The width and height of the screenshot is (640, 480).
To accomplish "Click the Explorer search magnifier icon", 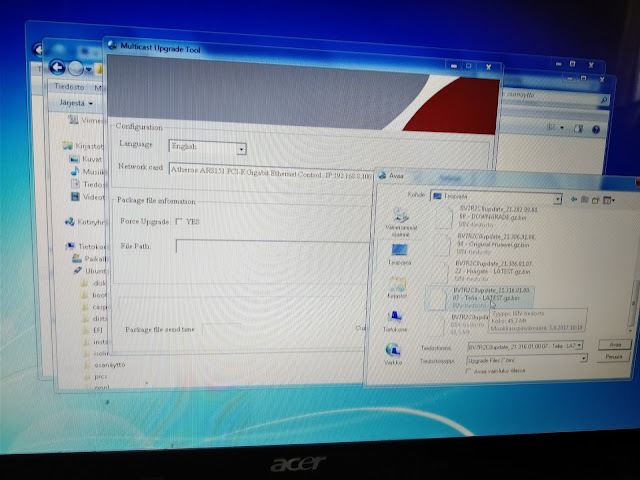I will (604, 100).
